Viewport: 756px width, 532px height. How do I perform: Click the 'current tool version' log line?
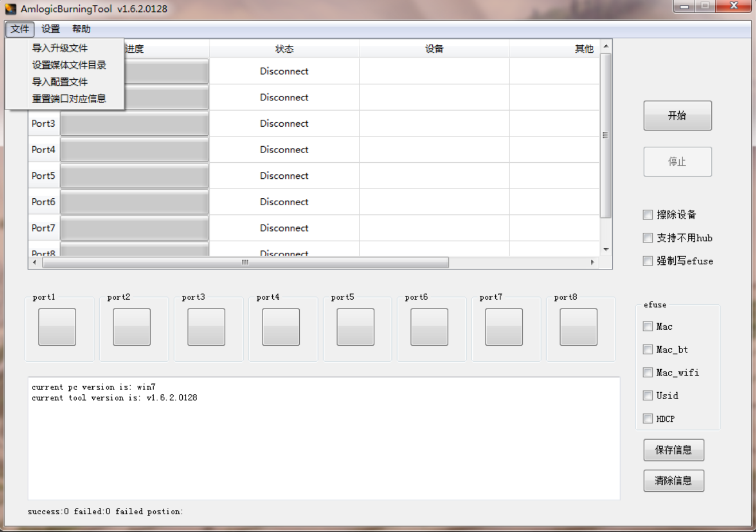[x=115, y=397]
